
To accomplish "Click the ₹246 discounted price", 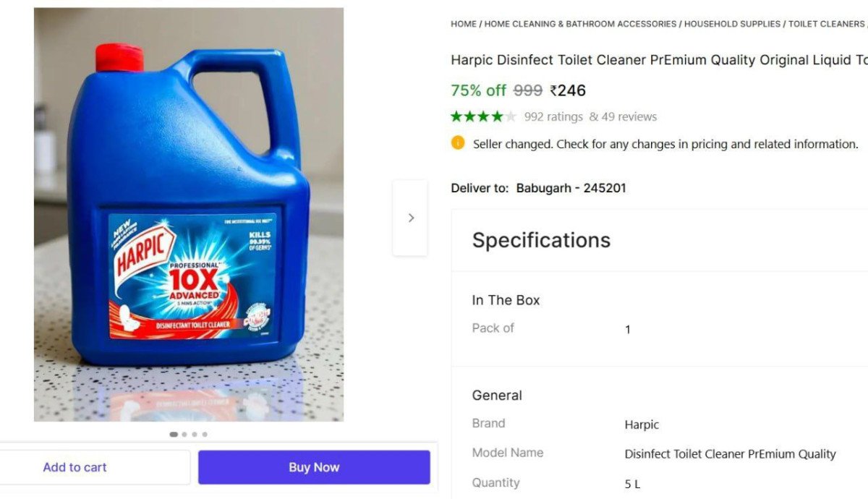I will click(x=568, y=90).
